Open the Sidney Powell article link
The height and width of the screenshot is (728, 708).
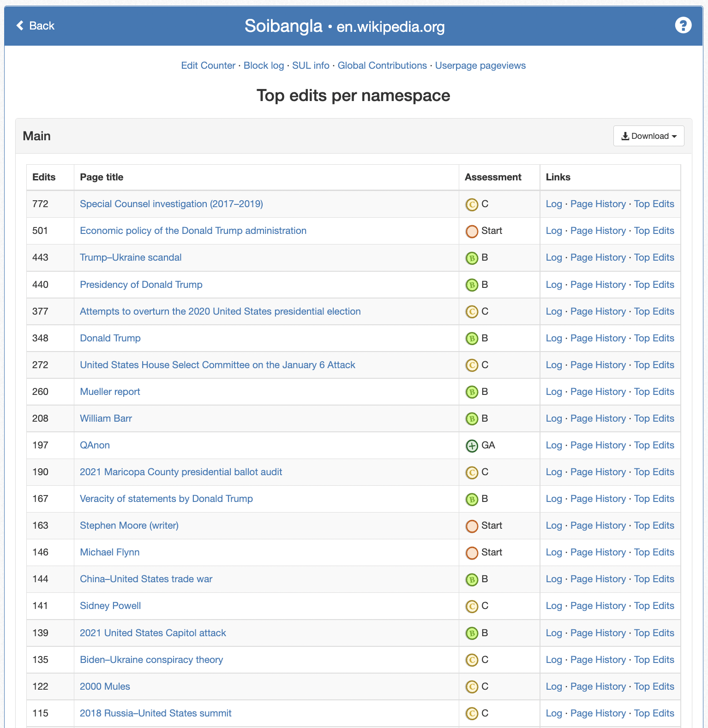click(110, 606)
